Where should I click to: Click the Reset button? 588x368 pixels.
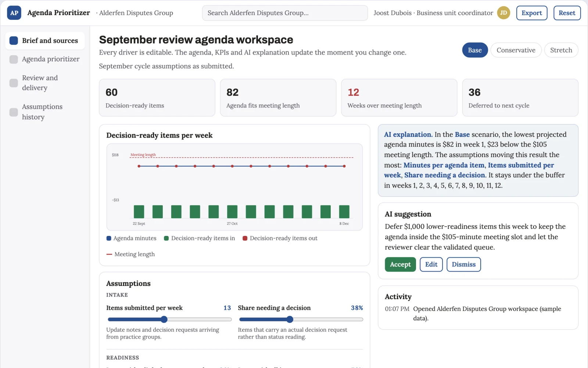tap(567, 13)
